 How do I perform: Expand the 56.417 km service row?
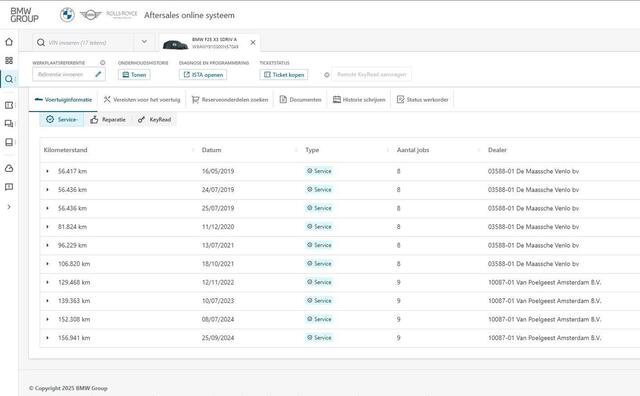[x=47, y=171]
